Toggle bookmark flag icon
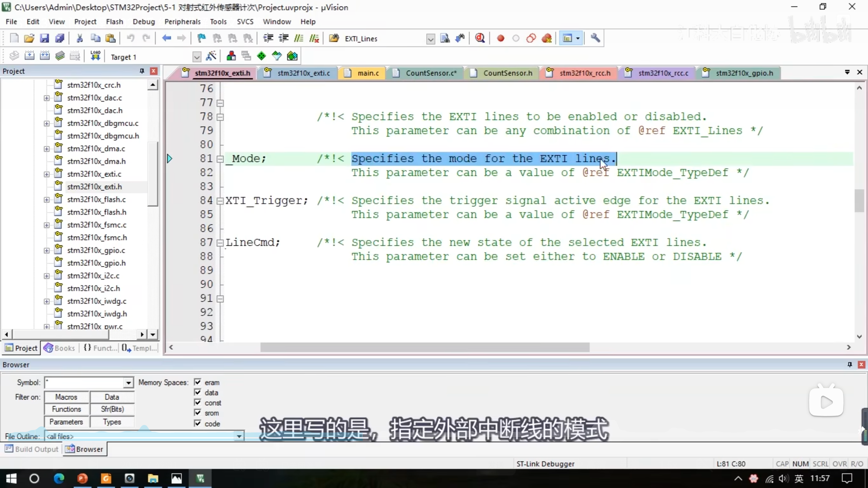Screen dimensions: 868x488 (x=201, y=38)
